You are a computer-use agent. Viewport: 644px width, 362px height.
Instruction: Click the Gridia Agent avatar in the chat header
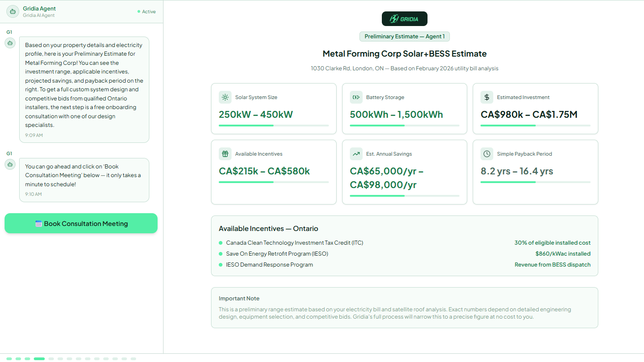(x=13, y=12)
